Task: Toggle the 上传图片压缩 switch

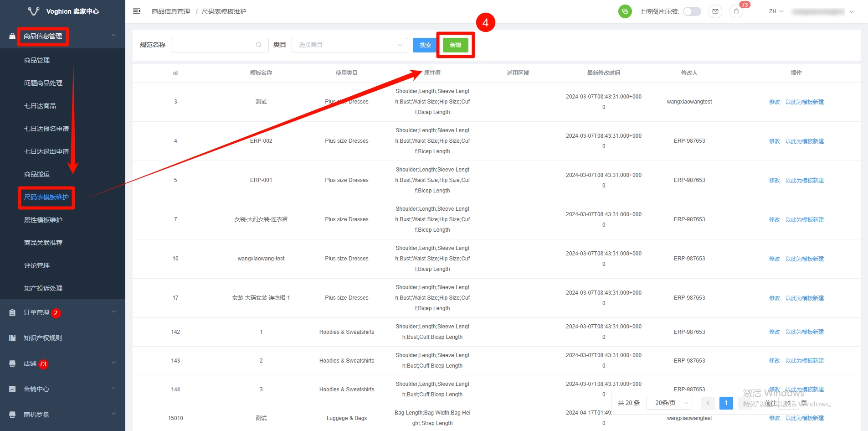Action: pos(692,11)
